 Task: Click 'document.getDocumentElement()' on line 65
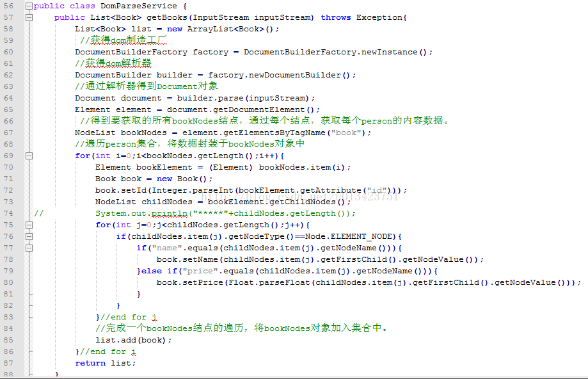point(241,109)
